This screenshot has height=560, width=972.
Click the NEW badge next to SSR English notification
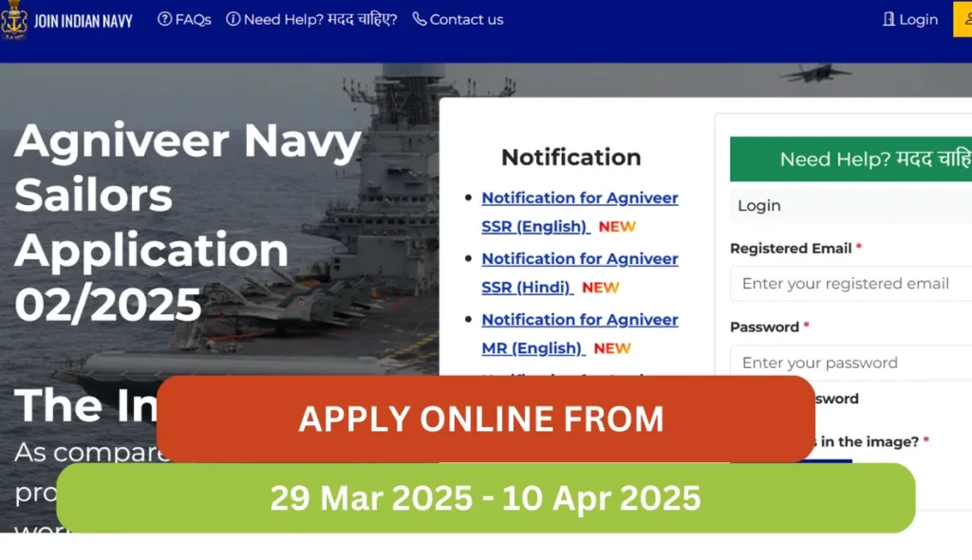click(x=617, y=227)
